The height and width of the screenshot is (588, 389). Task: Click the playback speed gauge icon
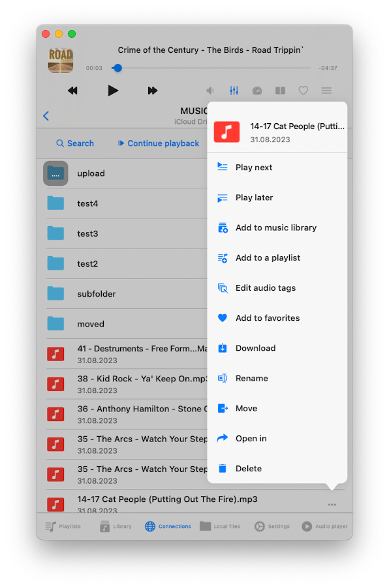click(x=257, y=91)
